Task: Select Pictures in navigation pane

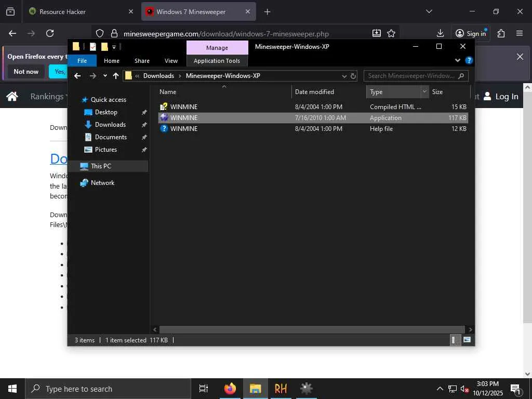Action: pyautogui.click(x=105, y=150)
